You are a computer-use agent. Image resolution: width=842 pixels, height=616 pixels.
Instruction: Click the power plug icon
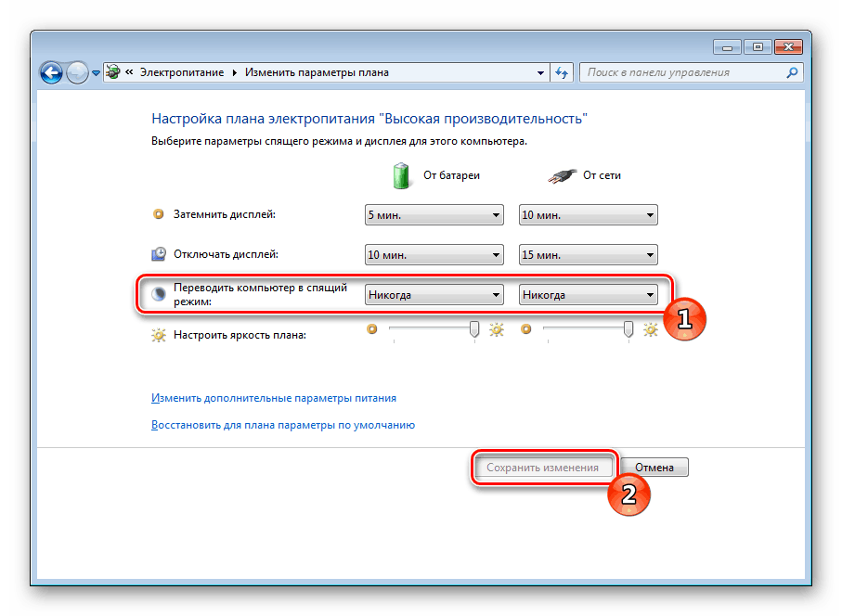coord(562,176)
